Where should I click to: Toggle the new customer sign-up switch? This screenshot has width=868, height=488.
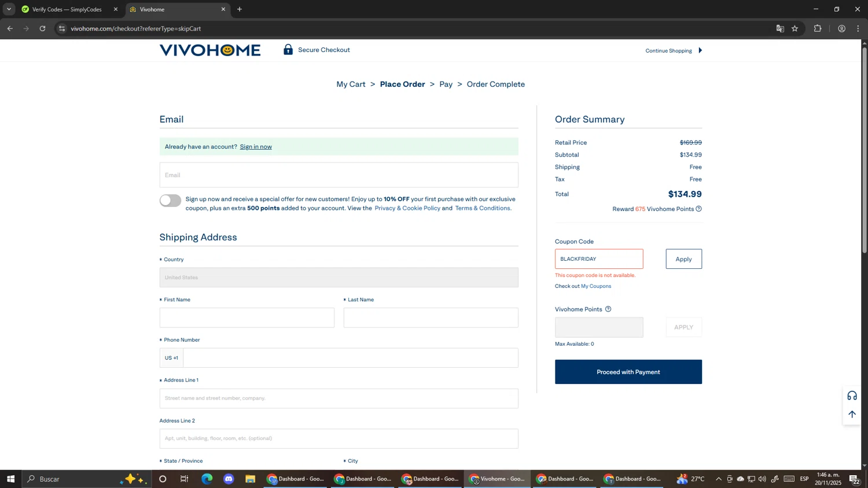170,201
